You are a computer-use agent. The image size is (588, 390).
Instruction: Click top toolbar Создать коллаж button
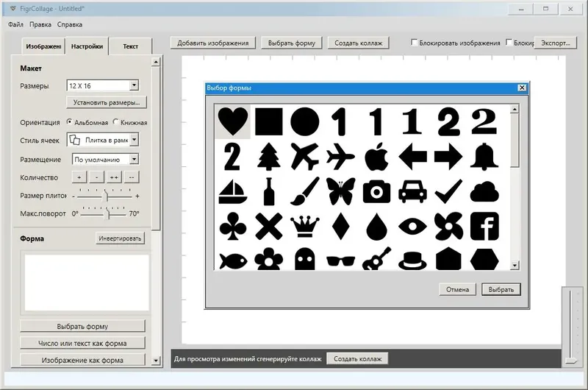click(359, 43)
